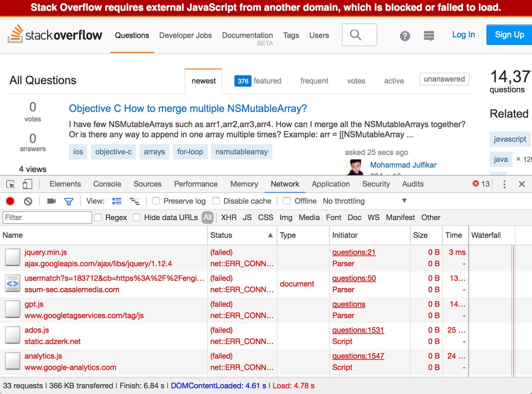Viewport: 532px width, 394px height.
Task: Open the Security tab
Action: click(x=376, y=184)
